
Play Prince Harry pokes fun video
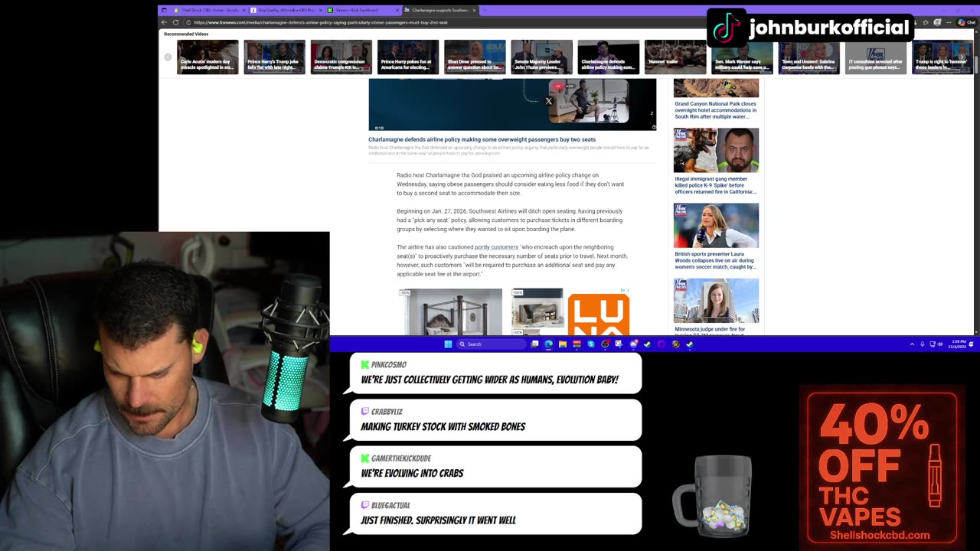pos(408,57)
